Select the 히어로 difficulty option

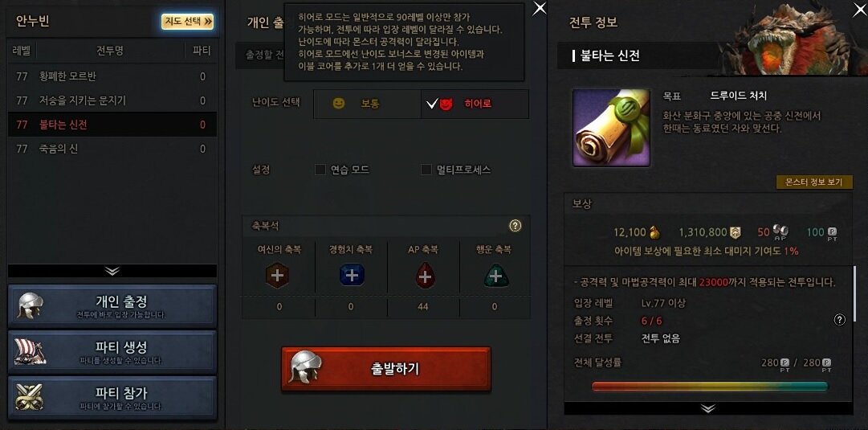coord(475,104)
